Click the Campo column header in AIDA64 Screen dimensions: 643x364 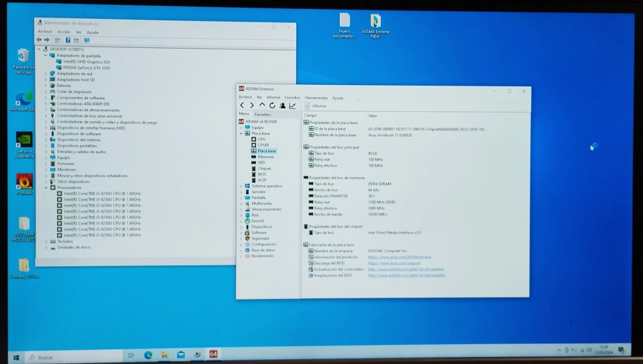coord(311,116)
